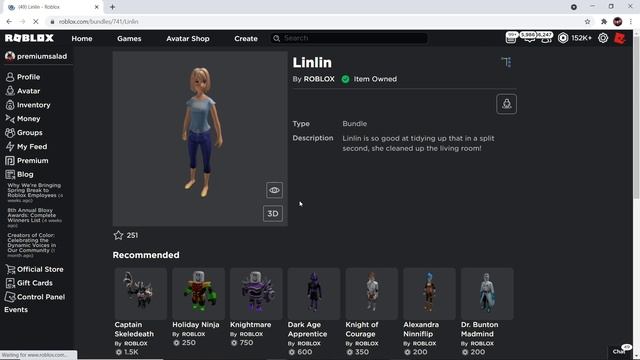The height and width of the screenshot is (360, 640).
Task: Open the Creators of Color blog post
Action: (x=32, y=245)
